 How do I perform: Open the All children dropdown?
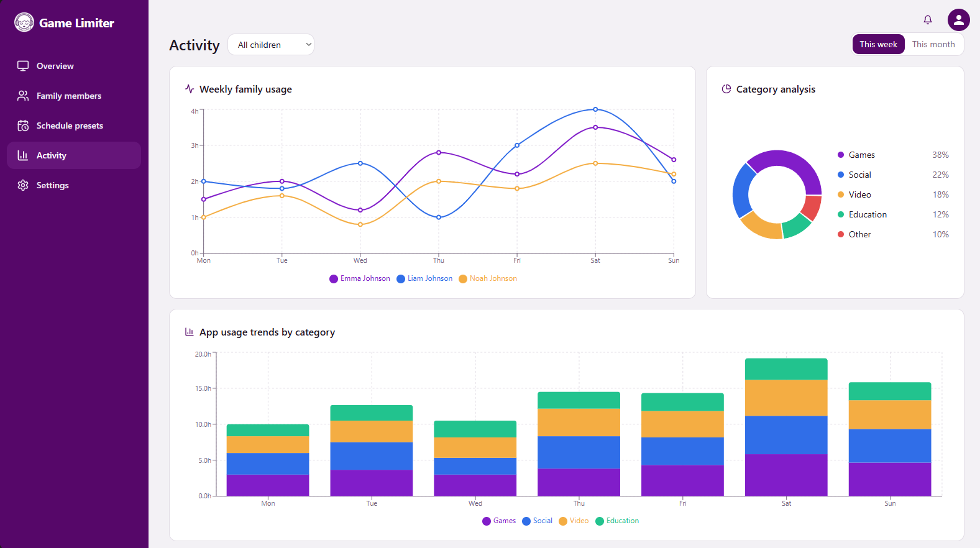[x=271, y=45]
